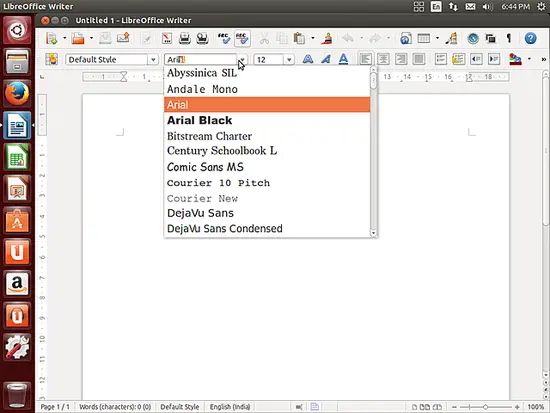This screenshot has height=413, width=550.
Task: Export directly as PDF icon
Action: [x=167, y=38]
